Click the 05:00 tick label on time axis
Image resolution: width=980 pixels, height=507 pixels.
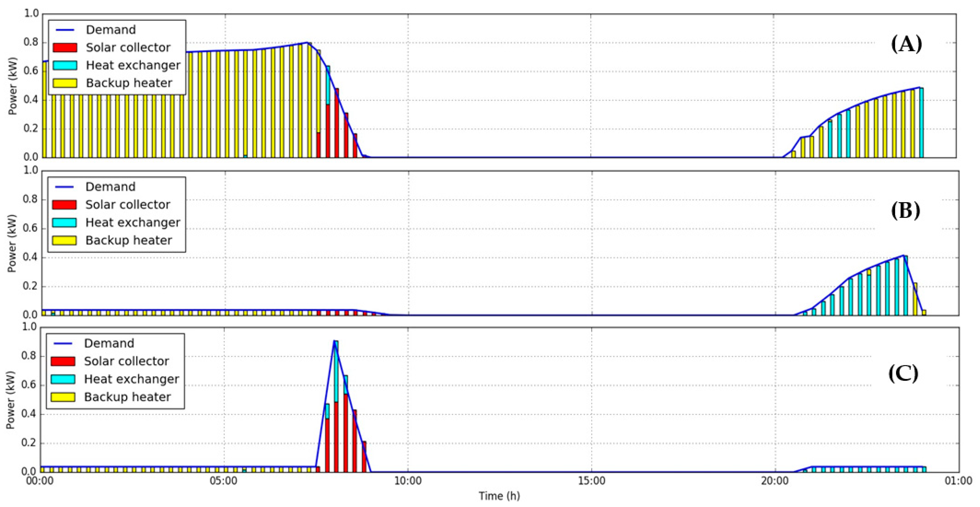[x=224, y=481]
